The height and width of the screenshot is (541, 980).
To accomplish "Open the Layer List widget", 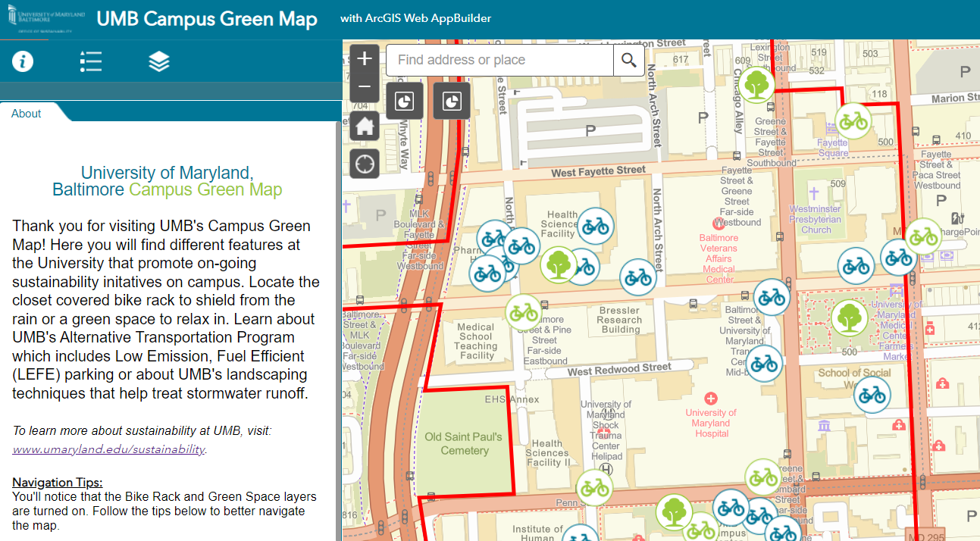I will coord(159,61).
